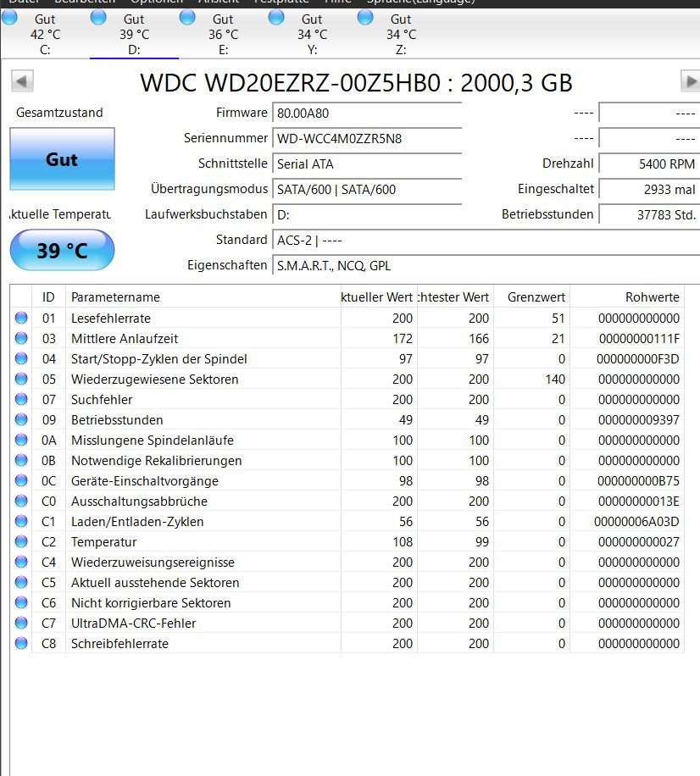Screen dimensions: 700x776
Task: Click the ID column header
Action: [x=48, y=297]
